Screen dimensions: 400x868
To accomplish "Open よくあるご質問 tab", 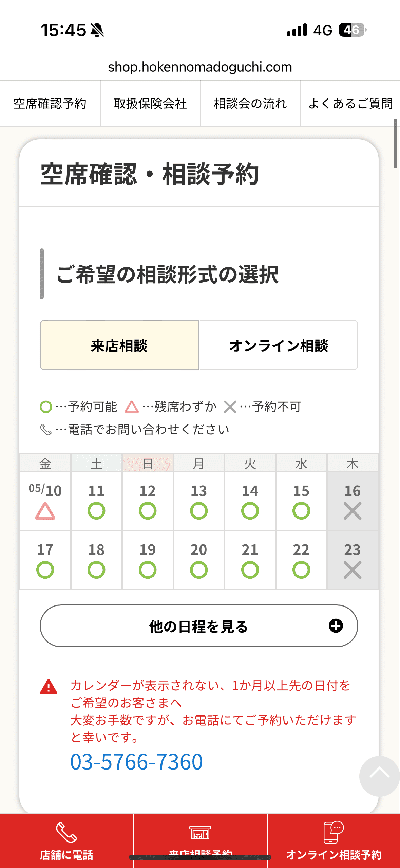I will [350, 104].
